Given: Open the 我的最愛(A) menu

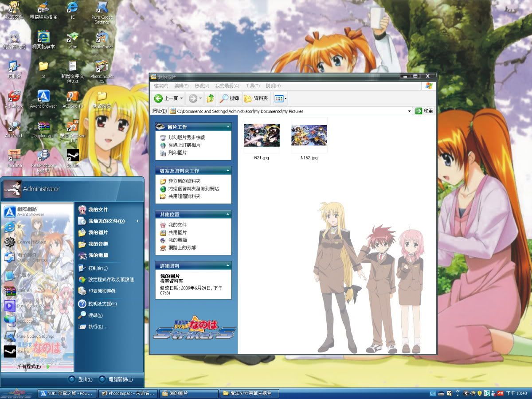Looking at the screenshot, I should coord(227,86).
